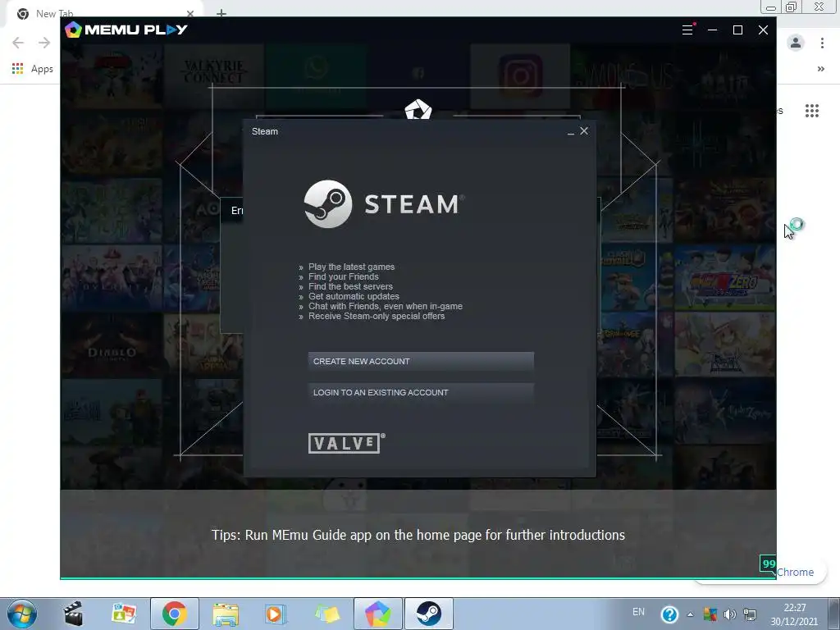This screenshot has width=840, height=630.
Task: Open the Windows Start menu
Action: [x=22, y=614]
